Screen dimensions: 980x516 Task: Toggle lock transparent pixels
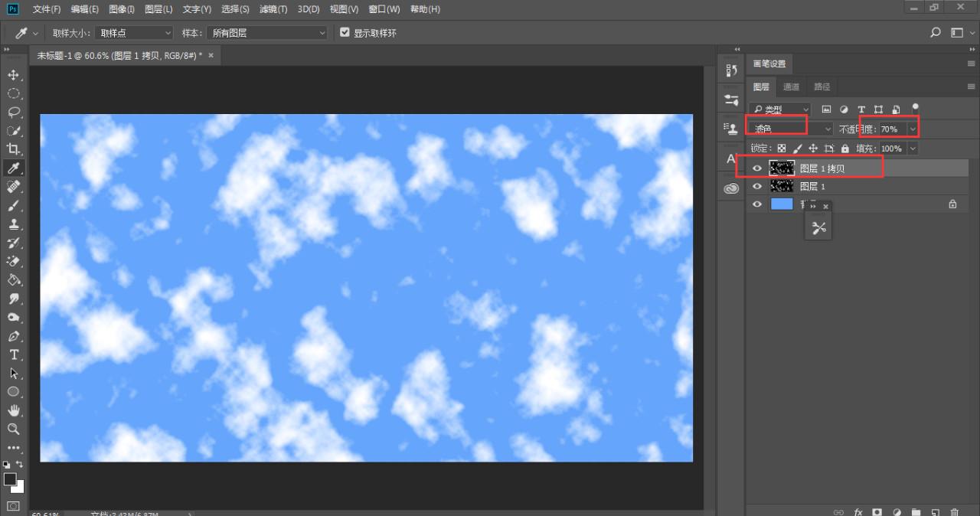782,149
